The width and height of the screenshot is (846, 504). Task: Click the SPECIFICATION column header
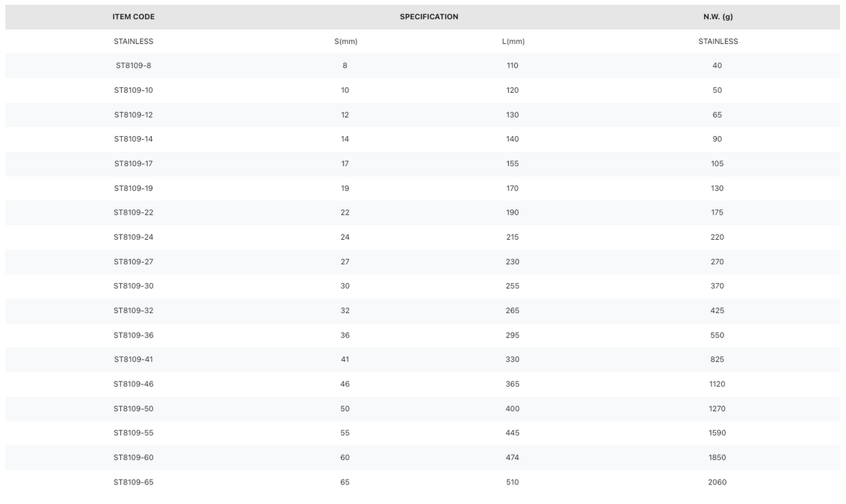(x=429, y=17)
